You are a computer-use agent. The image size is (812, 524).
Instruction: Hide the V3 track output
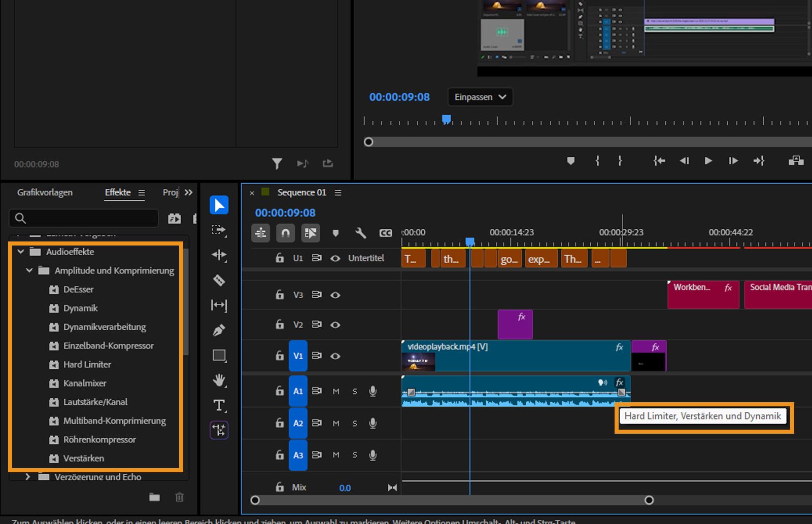click(335, 295)
